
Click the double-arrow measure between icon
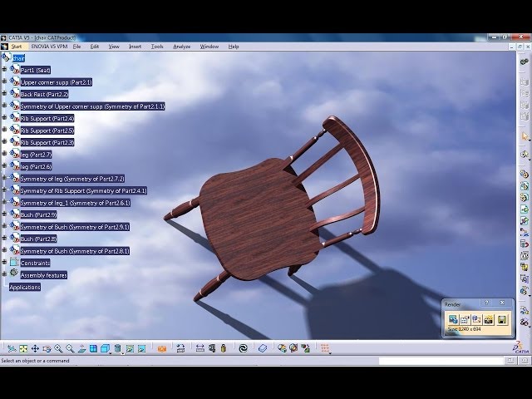[x=200, y=348]
